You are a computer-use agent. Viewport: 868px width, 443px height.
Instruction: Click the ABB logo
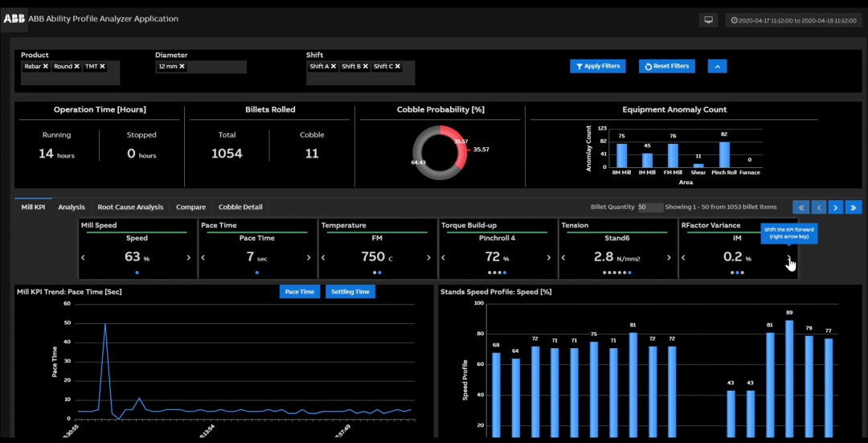point(14,18)
